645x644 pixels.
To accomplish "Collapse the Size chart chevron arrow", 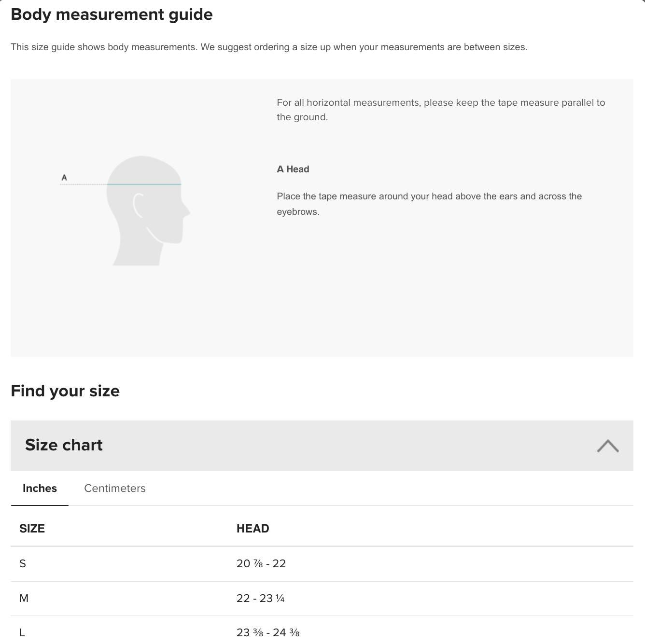I will tap(607, 446).
